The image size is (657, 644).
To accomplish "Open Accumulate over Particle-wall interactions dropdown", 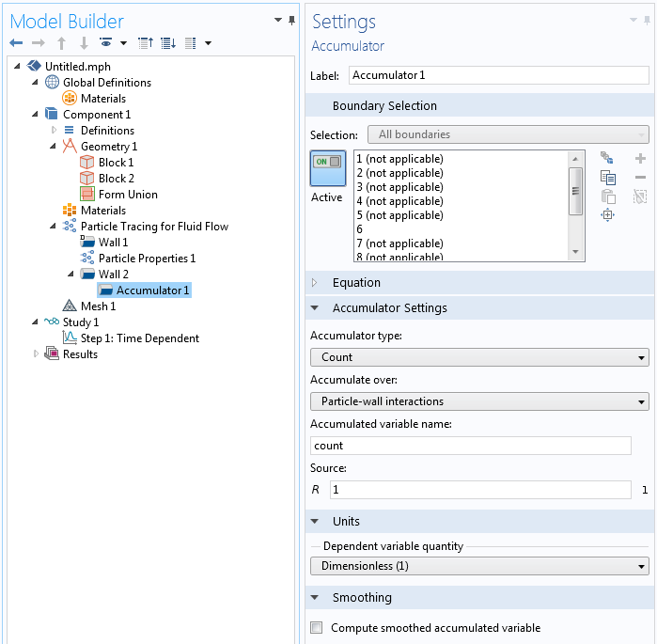I will click(479, 401).
